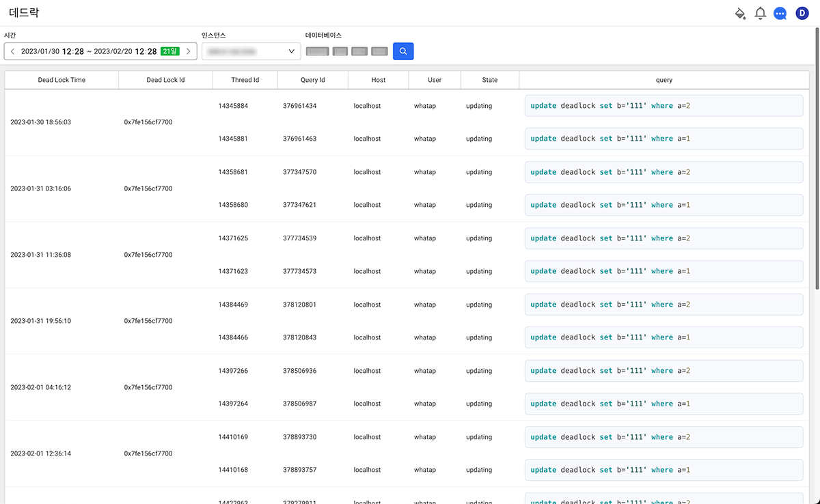Select the 2023-01-31 11:36:08 deadlock time
The image size is (820, 504).
point(40,255)
